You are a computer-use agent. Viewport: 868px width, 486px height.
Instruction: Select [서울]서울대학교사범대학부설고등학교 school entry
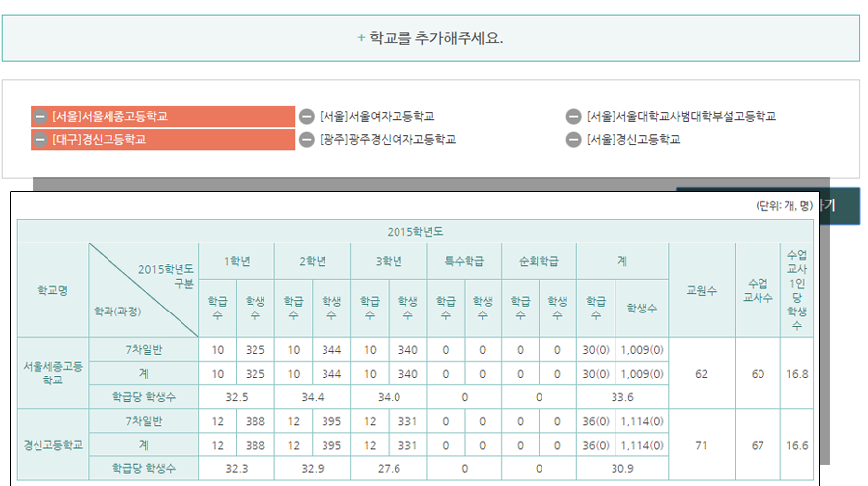pyautogui.click(x=682, y=116)
